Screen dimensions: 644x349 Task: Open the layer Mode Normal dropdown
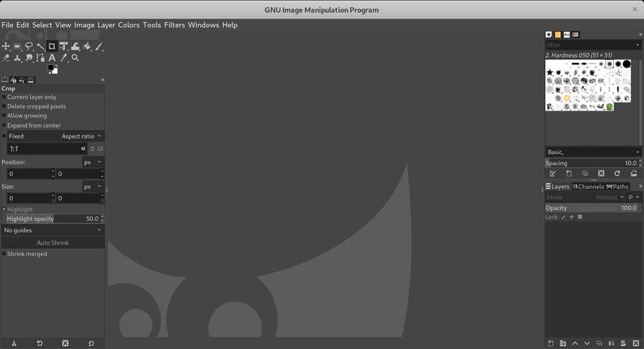609,197
